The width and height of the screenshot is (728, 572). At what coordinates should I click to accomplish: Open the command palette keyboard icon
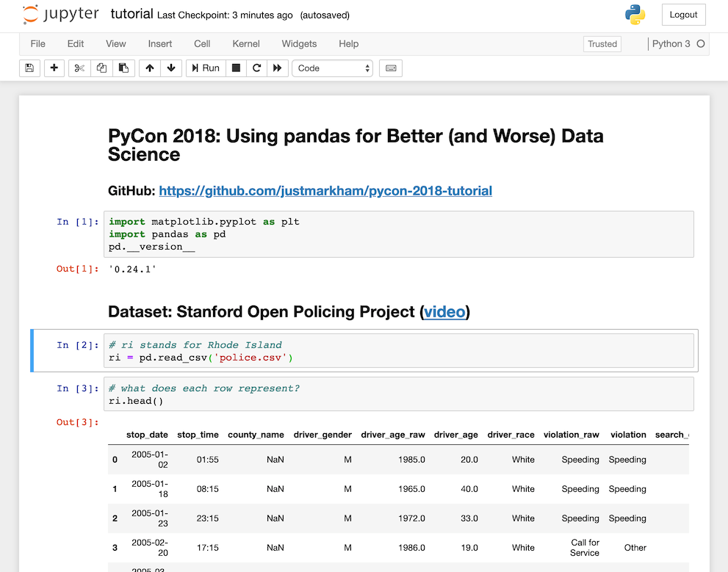click(x=390, y=68)
